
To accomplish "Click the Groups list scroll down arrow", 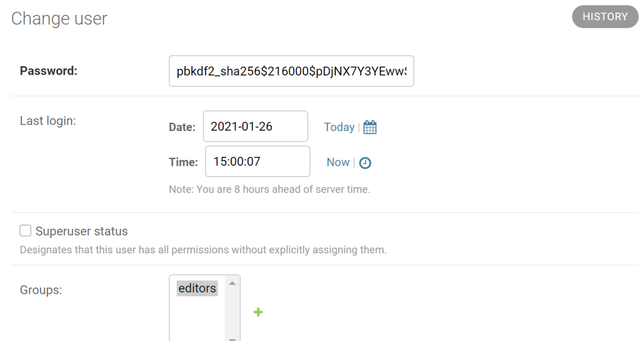I will [x=232, y=339].
